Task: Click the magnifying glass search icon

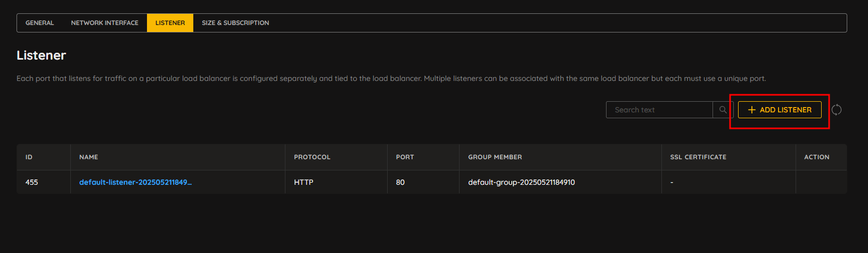Action: [723, 110]
